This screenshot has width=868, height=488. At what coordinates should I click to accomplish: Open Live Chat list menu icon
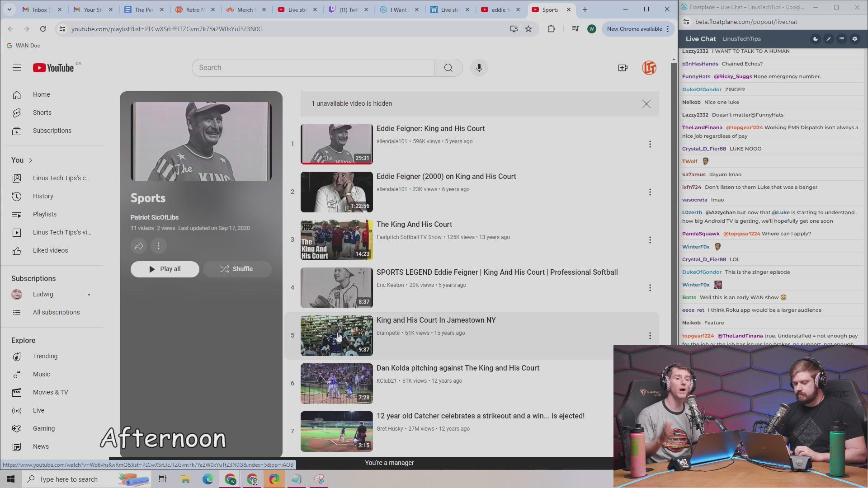pos(842,39)
